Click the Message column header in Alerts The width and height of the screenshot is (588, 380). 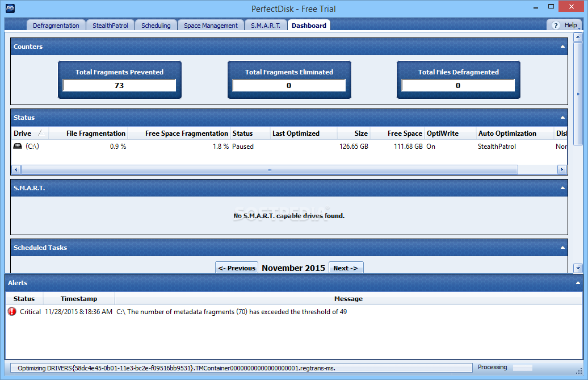348,299
